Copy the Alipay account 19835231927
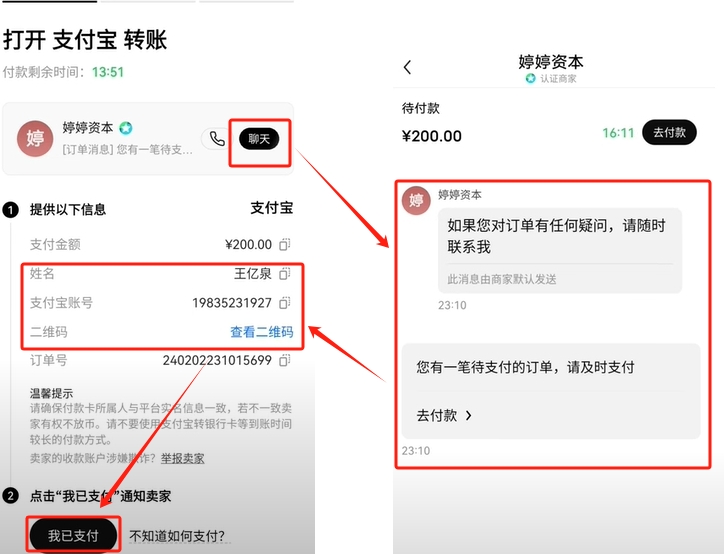This screenshot has height=554, width=725. coord(285,303)
